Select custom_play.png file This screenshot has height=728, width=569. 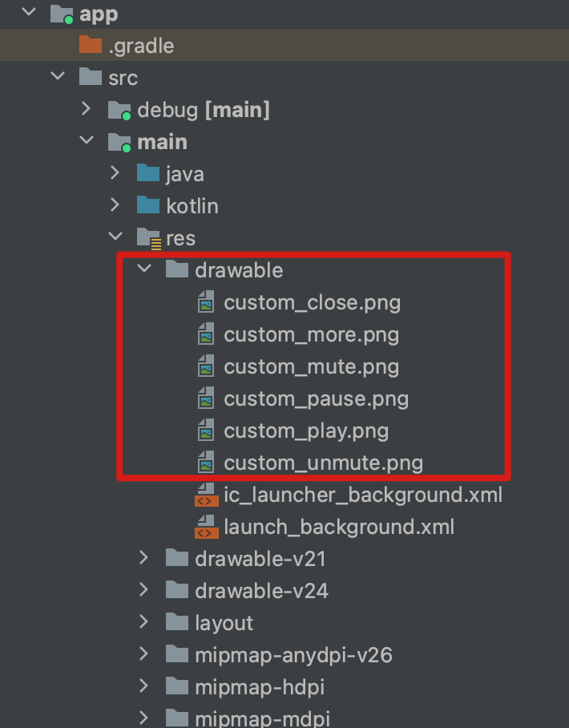tap(306, 431)
